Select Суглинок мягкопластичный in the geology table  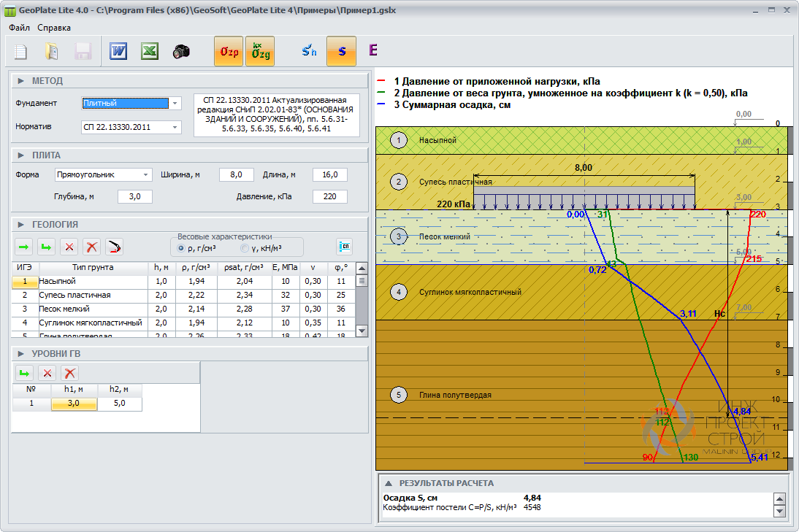pyautogui.click(x=183, y=323)
